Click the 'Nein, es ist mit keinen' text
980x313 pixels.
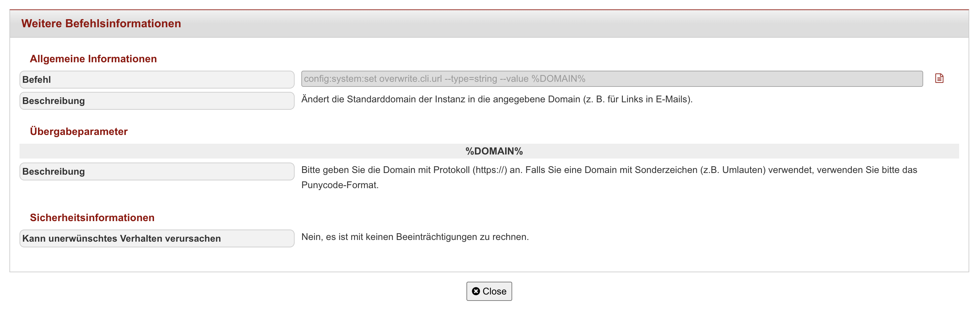coord(347,237)
